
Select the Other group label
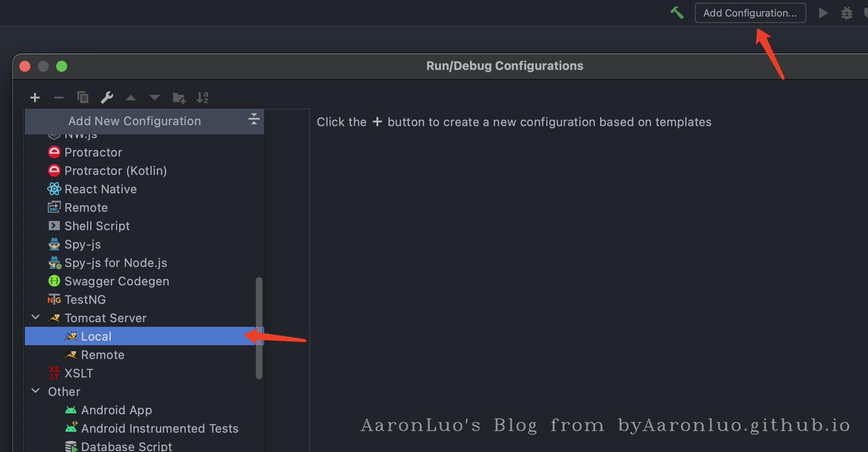pos(64,392)
